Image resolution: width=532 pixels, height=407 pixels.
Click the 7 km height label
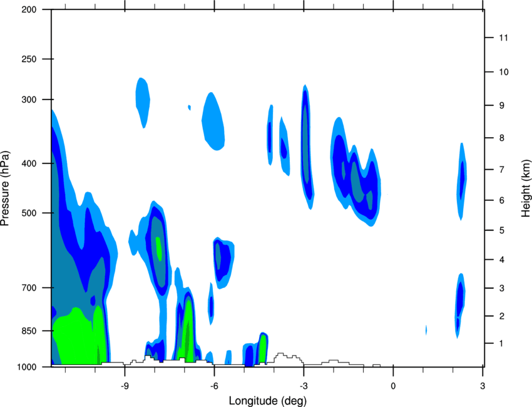pos(501,170)
